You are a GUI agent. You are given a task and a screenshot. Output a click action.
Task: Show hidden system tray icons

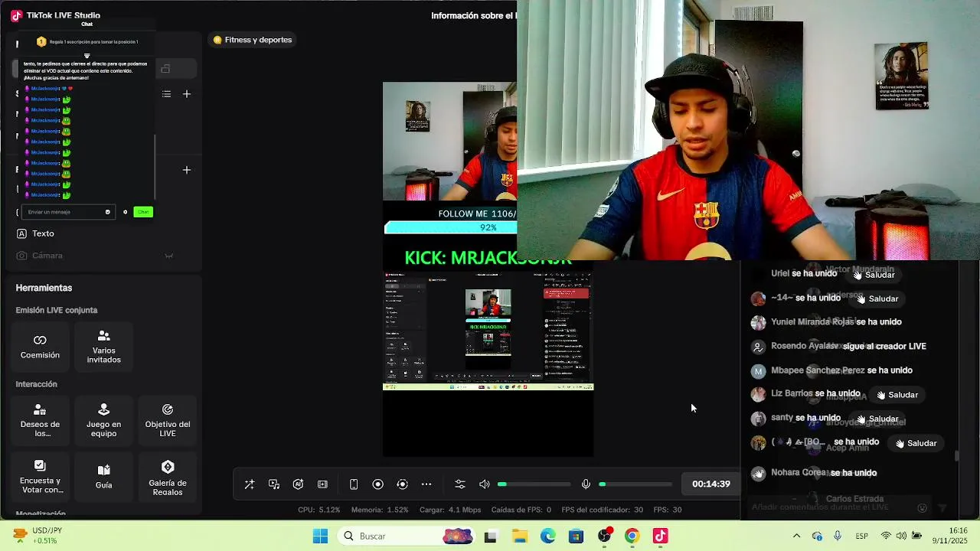796,536
